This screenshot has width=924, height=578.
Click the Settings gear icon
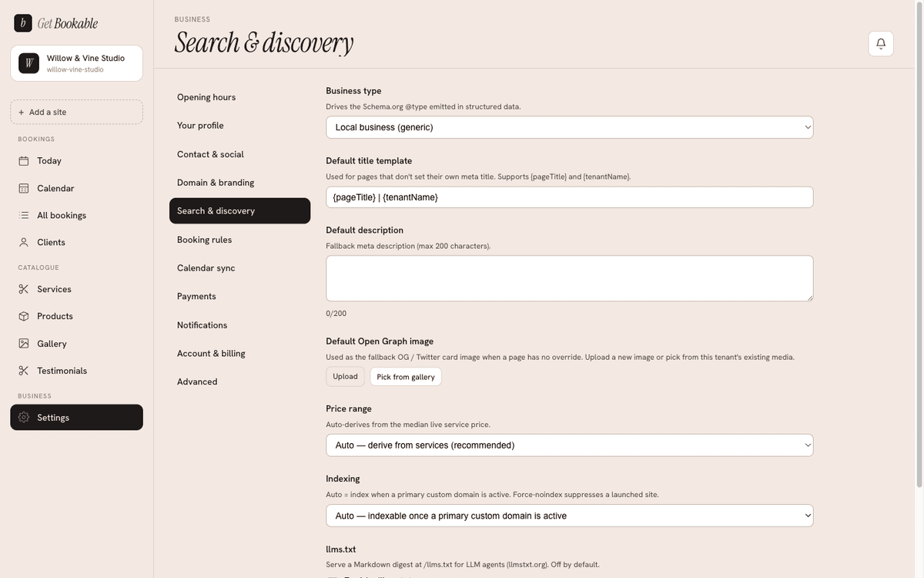click(x=24, y=418)
